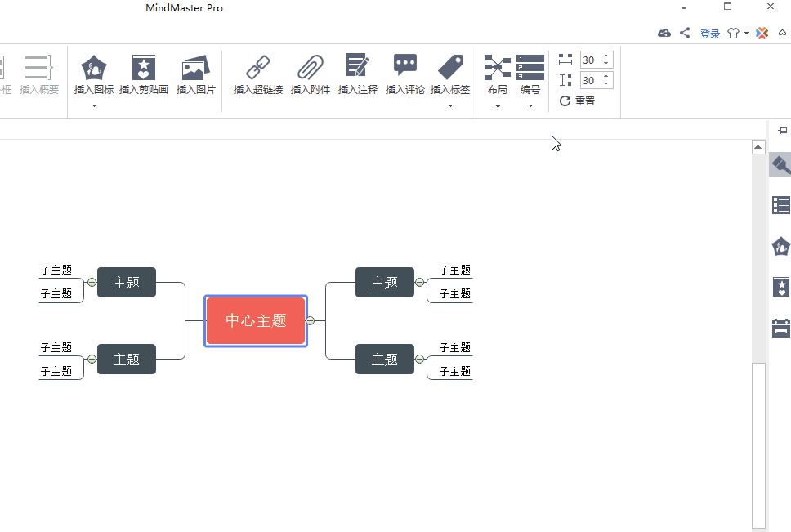Select second 子主题 under upper-right 主题
This screenshot has width=791, height=532.
coord(455,294)
